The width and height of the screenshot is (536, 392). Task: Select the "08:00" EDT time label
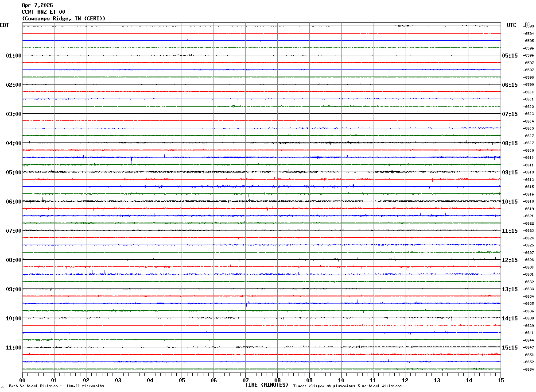tap(14, 260)
